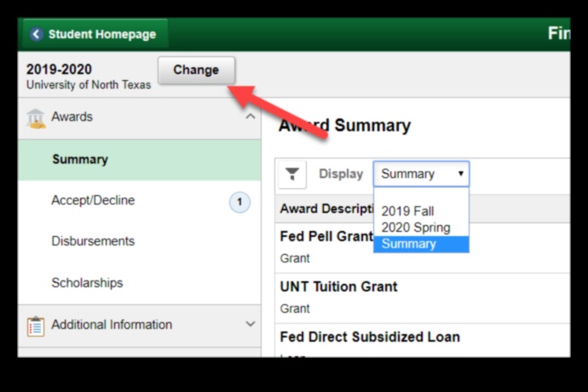Click the Award Description column header
Image resolution: width=588 pixels, height=392 pixels.
pyautogui.click(x=326, y=209)
